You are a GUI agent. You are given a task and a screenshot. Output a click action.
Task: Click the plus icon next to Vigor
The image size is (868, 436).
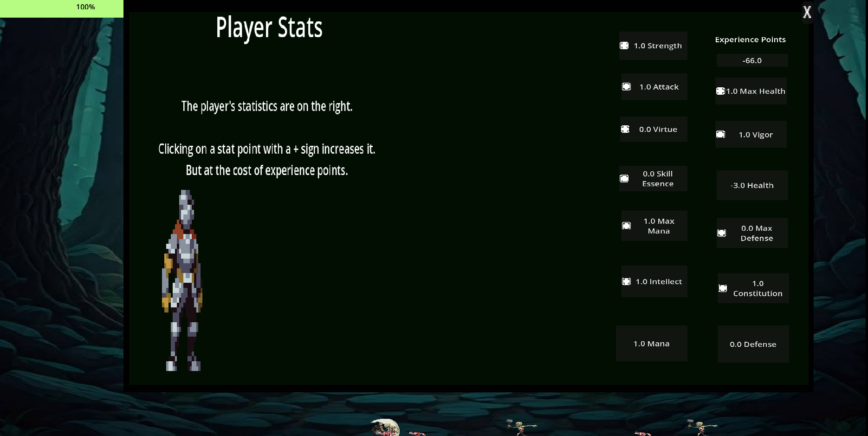720,135
